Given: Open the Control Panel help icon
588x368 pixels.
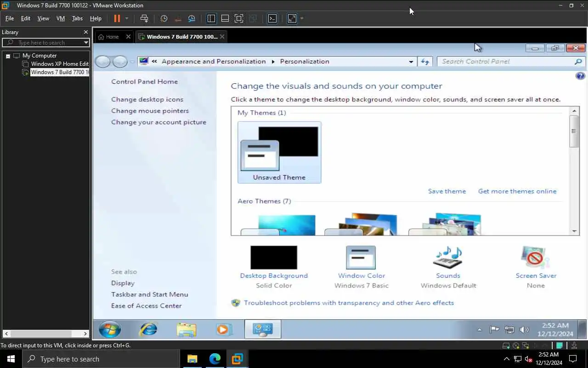Looking at the screenshot, I should (580, 76).
